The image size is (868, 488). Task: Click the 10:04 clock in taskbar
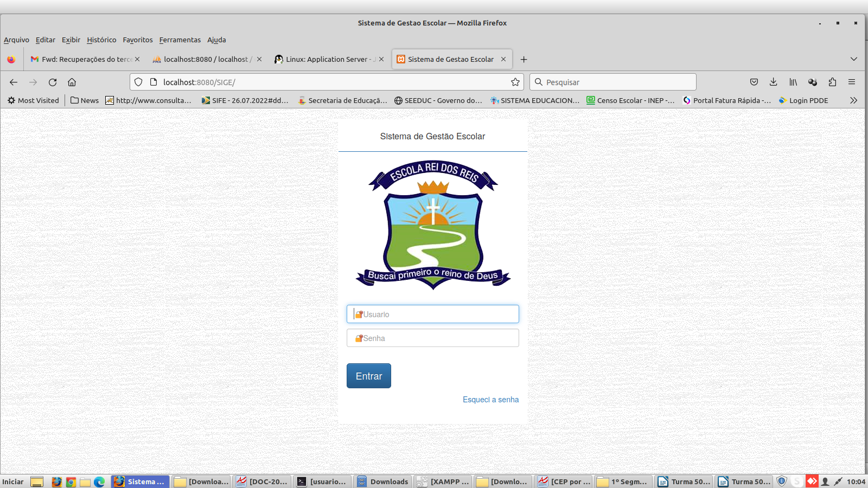856,481
